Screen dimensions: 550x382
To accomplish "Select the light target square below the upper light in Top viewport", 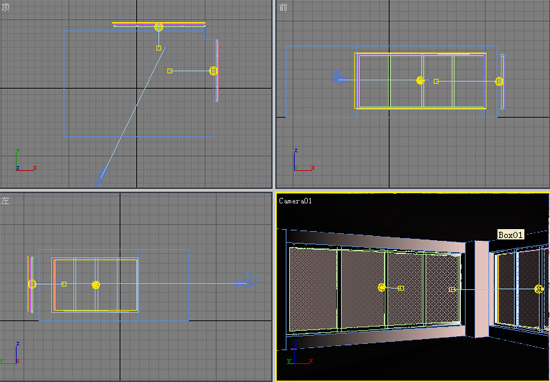I will [159, 48].
